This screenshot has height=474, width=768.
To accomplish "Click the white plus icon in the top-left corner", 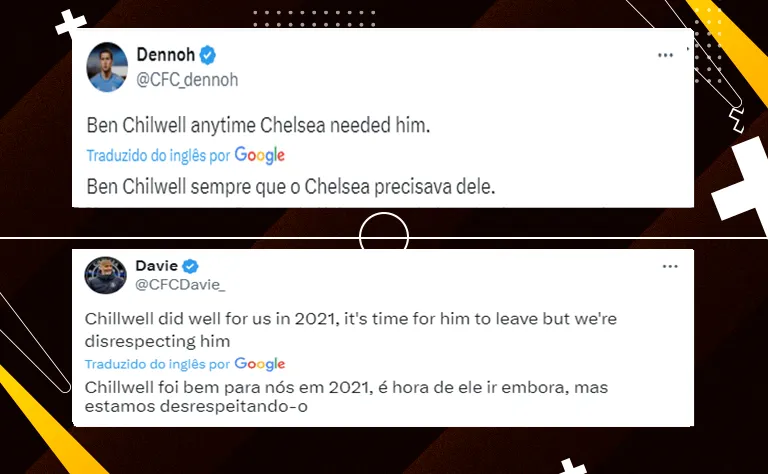I will (x=71, y=24).
